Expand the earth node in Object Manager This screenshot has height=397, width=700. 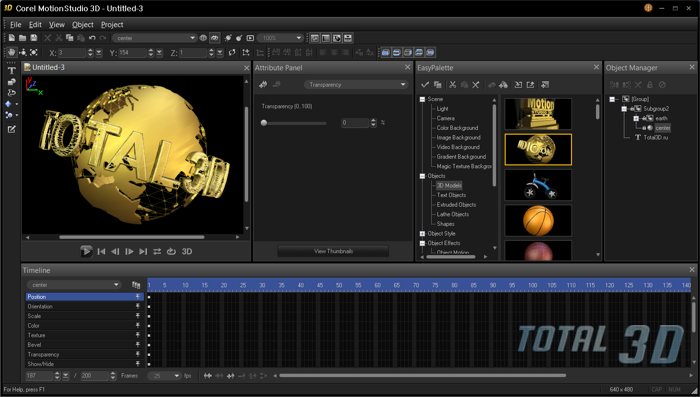point(636,118)
